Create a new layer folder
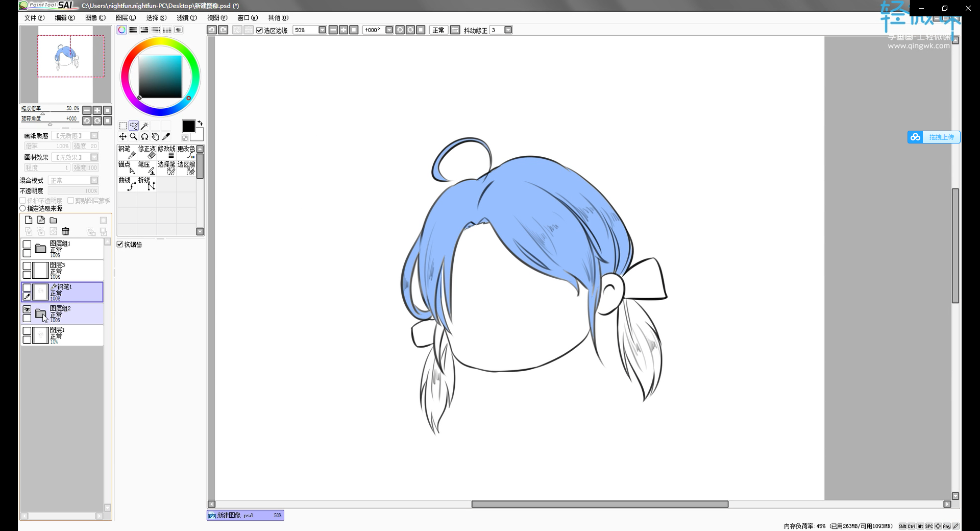The height and width of the screenshot is (531, 980). (53, 220)
